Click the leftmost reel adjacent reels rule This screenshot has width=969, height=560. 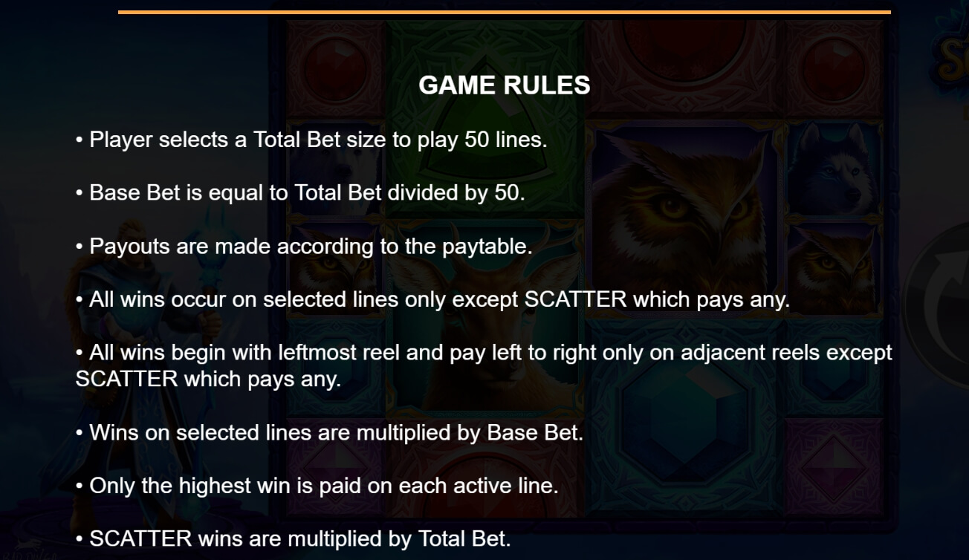click(484, 365)
